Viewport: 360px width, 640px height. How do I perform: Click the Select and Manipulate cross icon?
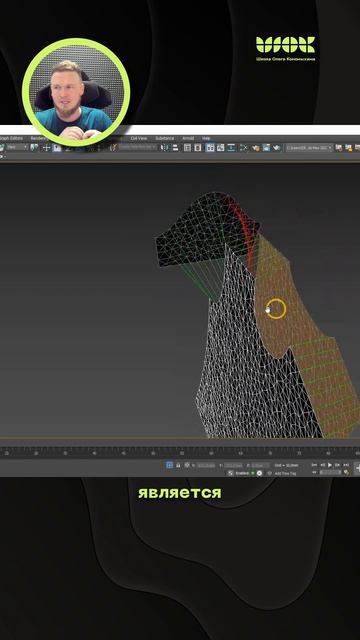tap(47, 148)
